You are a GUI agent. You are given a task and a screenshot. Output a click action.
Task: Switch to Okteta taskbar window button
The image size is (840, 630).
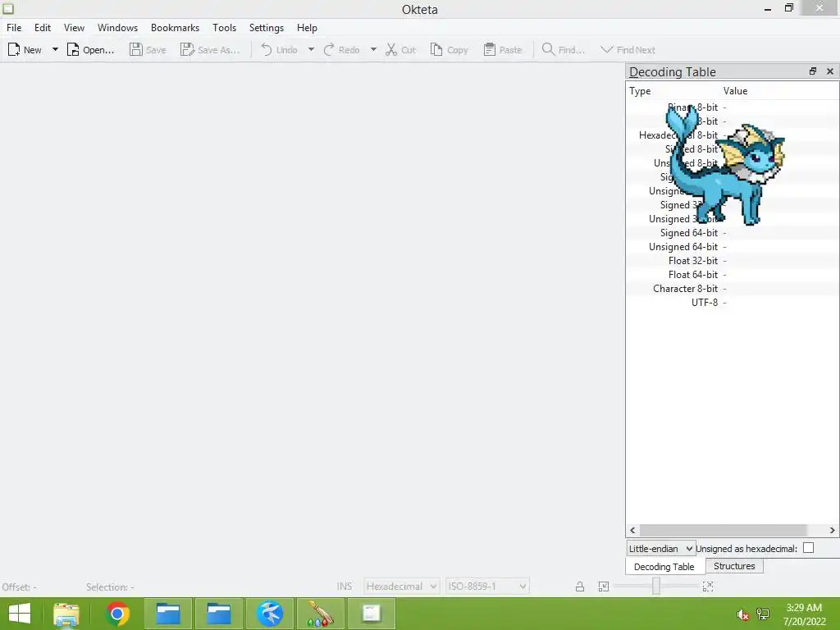[x=372, y=614]
